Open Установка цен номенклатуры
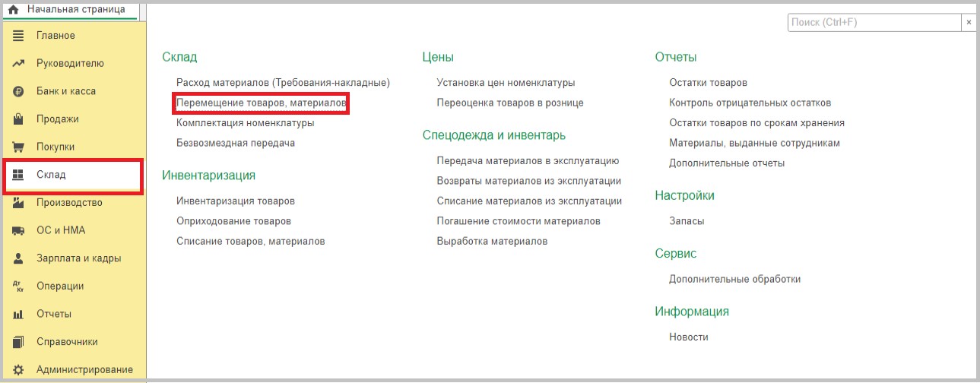Screen dimensions: 980x383 506,82
